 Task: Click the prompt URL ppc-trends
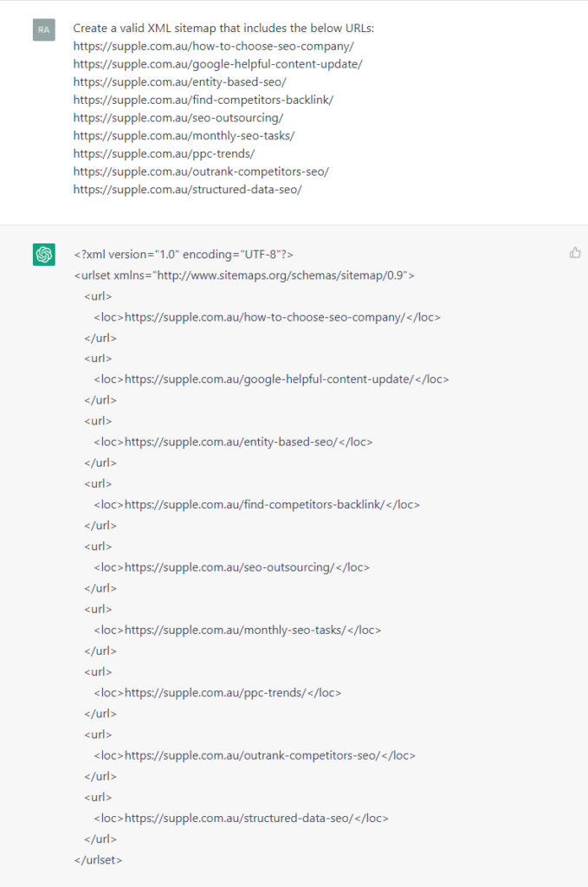(164, 154)
